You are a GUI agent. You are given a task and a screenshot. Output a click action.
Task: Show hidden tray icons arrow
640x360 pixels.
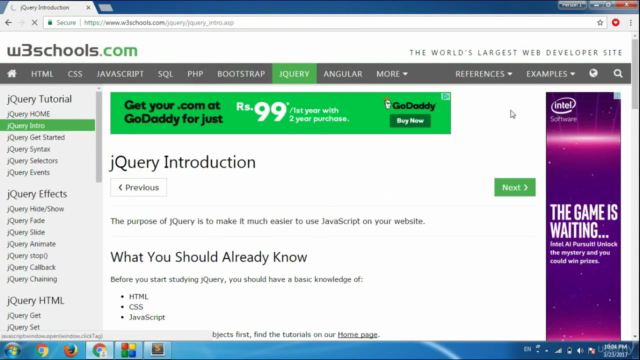547,351
